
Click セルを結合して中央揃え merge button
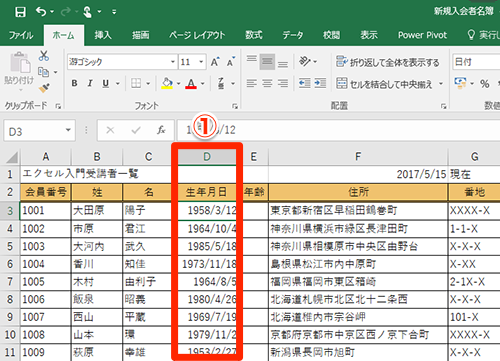[384, 84]
